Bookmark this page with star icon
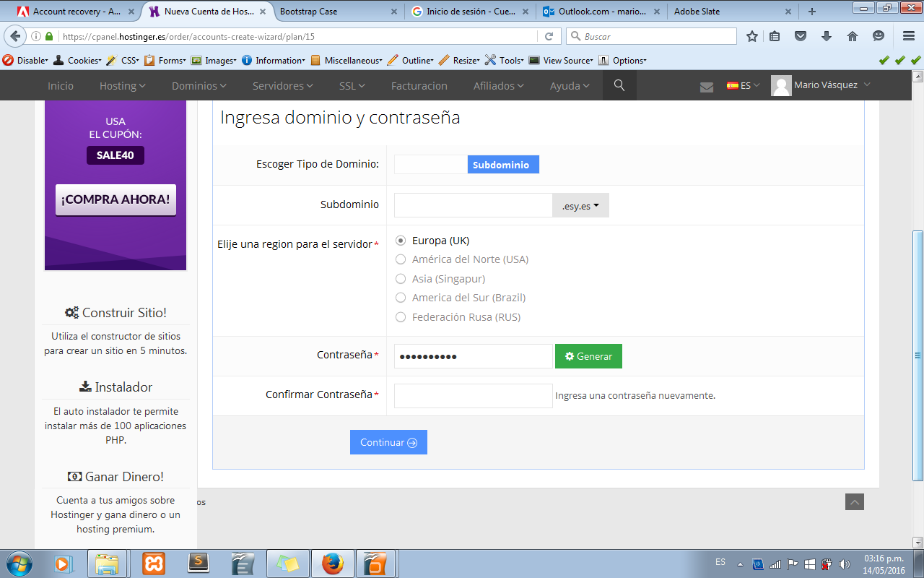The height and width of the screenshot is (578, 924). (x=752, y=36)
